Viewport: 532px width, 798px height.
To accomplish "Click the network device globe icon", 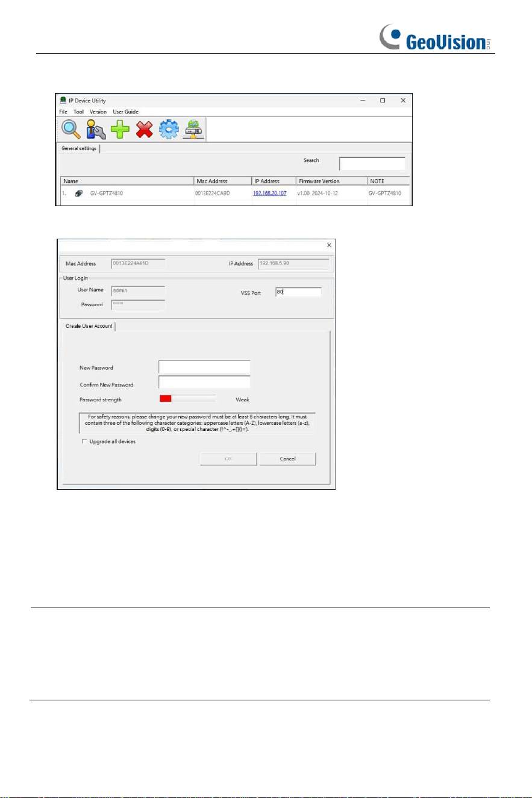I will (x=193, y=129).
